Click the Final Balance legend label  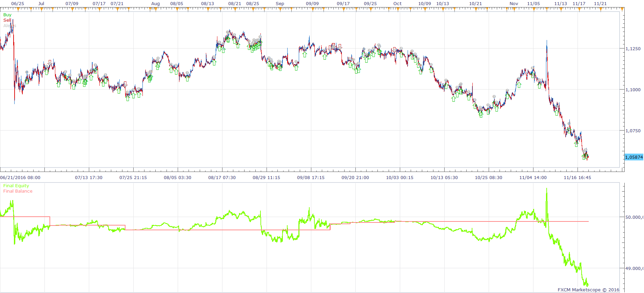[x=18, y=191]
